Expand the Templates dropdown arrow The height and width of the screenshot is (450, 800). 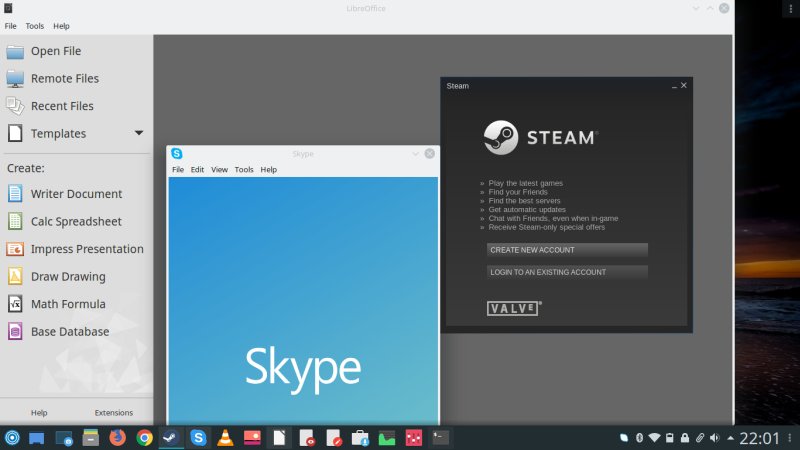(x=139, y=133)
